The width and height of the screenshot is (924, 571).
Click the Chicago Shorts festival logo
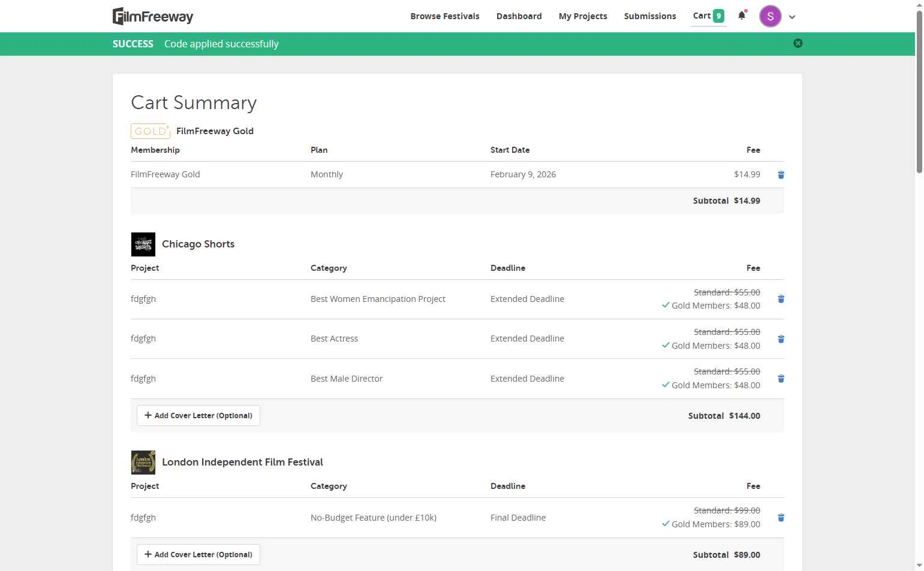click(143, 244)
